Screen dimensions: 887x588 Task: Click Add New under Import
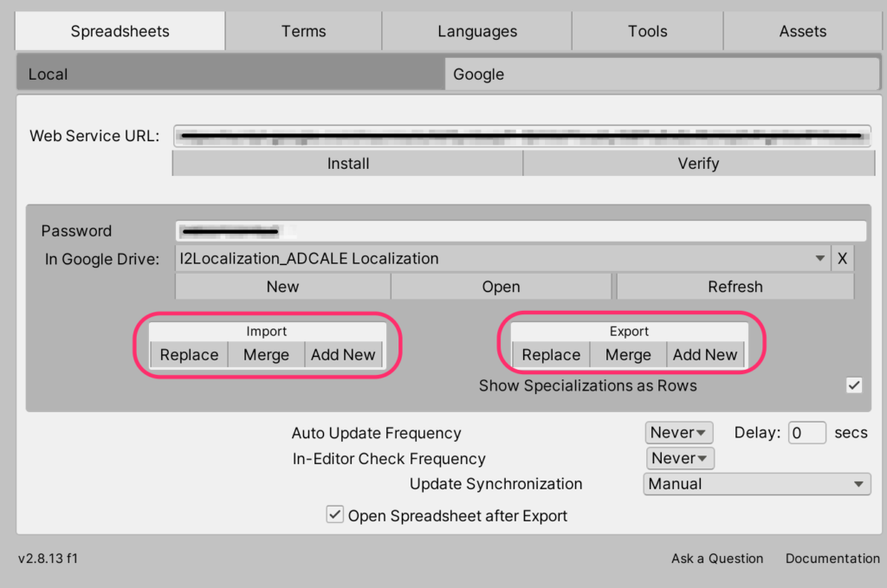pyautogui.click(x=343, y=355)
